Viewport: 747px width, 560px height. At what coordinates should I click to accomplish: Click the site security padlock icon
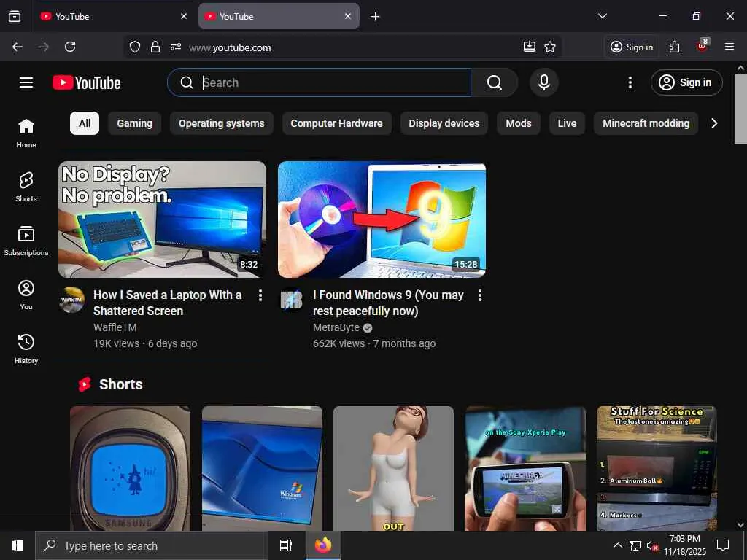(155, 47)
